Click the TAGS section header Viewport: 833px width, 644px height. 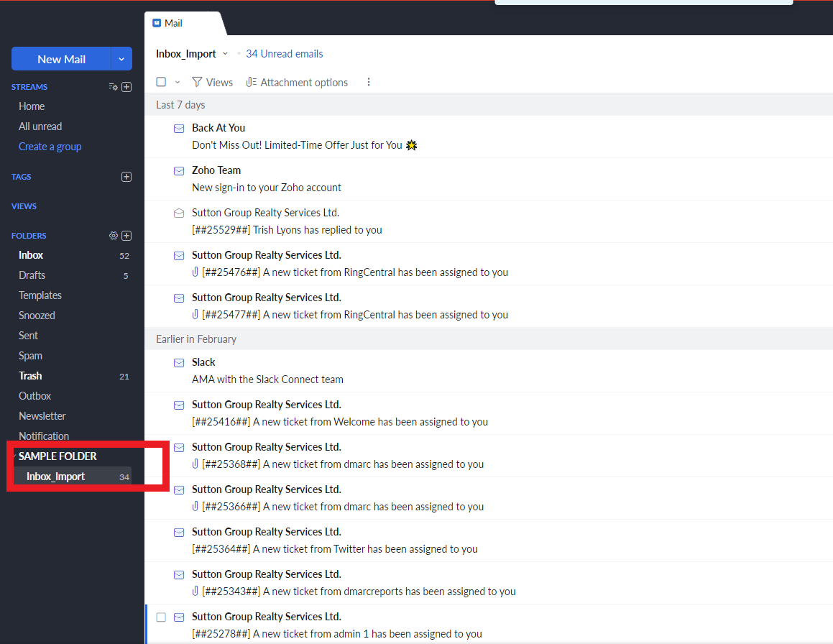[22, 177]
